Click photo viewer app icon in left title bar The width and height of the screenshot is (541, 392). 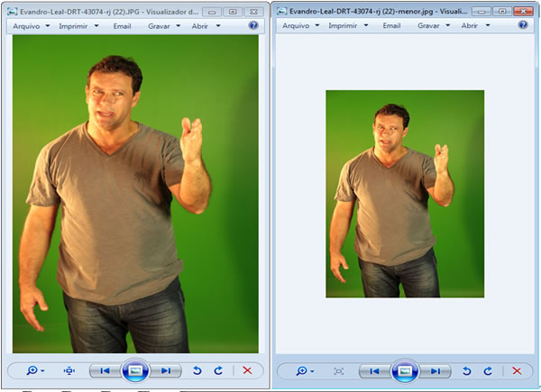click(12, 12)
